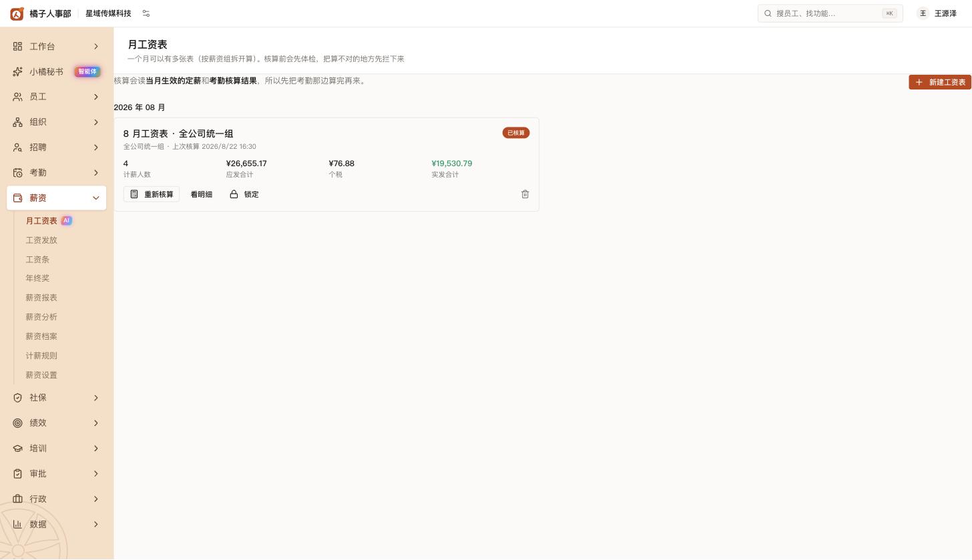Image resolution: width=972 pixels, height=560 pixels.
Task: Click the 行政 briefcase icon
Action: (18, 499)
